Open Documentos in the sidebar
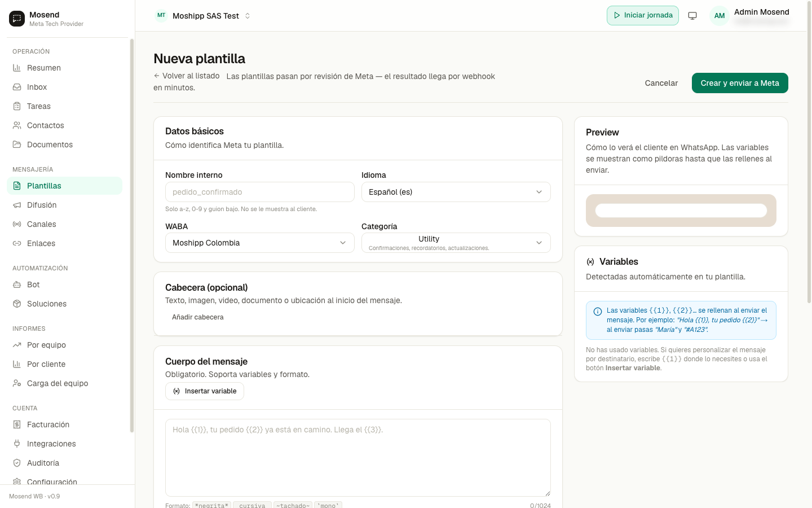 tap(64, 144)
